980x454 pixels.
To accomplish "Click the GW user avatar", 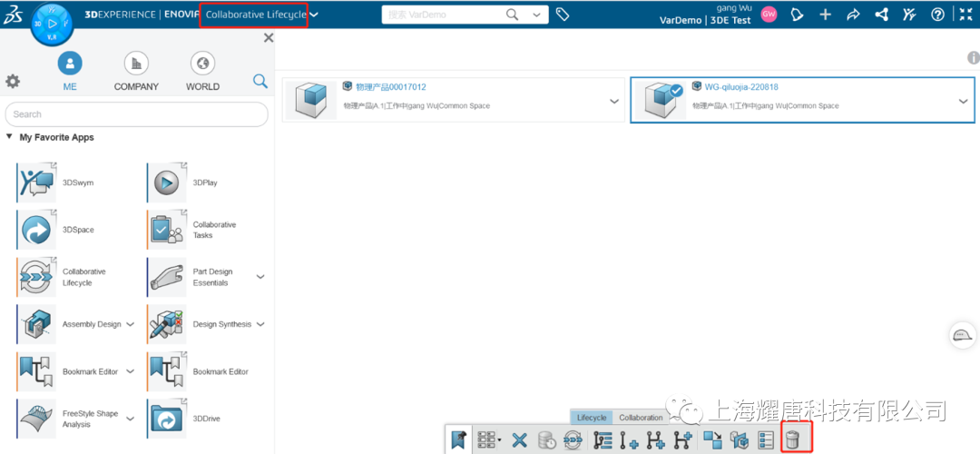I will coord(769,15).
